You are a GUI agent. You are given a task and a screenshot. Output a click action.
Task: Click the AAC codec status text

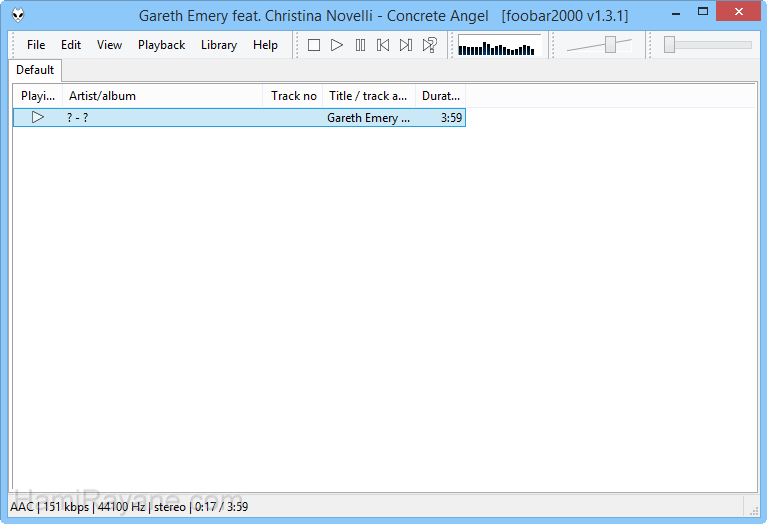[x=22, y=506]
